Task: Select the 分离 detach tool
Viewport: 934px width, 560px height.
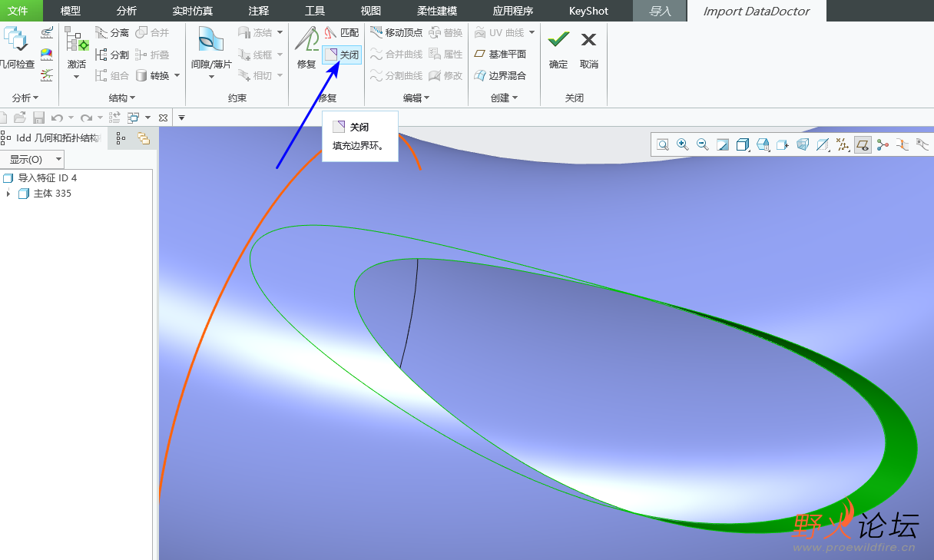Action: [112, 33]
